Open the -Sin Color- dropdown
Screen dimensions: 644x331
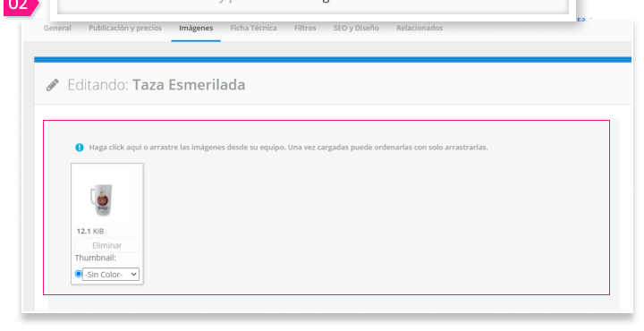pos(111,275)
